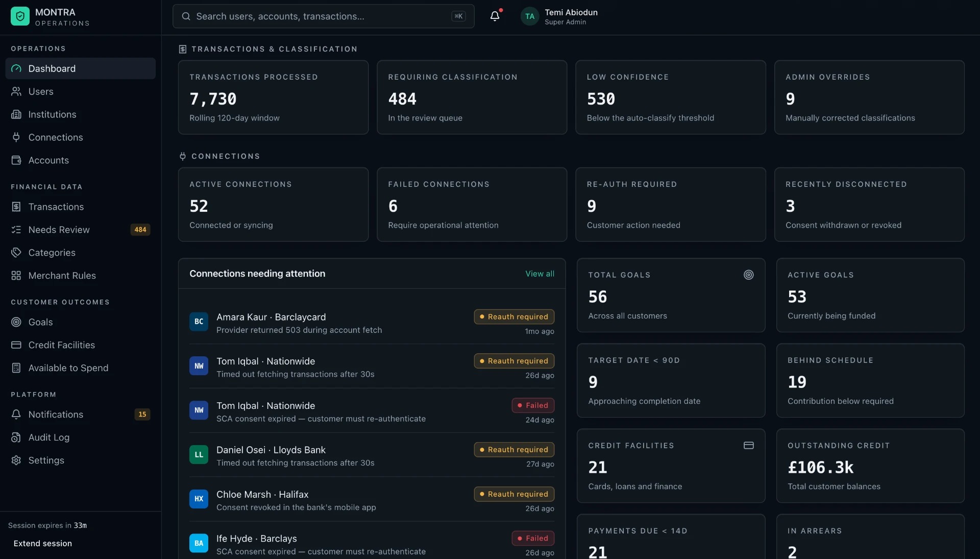
Task: Click the Connections needing attention heading
Action: (x=257, y=274)
